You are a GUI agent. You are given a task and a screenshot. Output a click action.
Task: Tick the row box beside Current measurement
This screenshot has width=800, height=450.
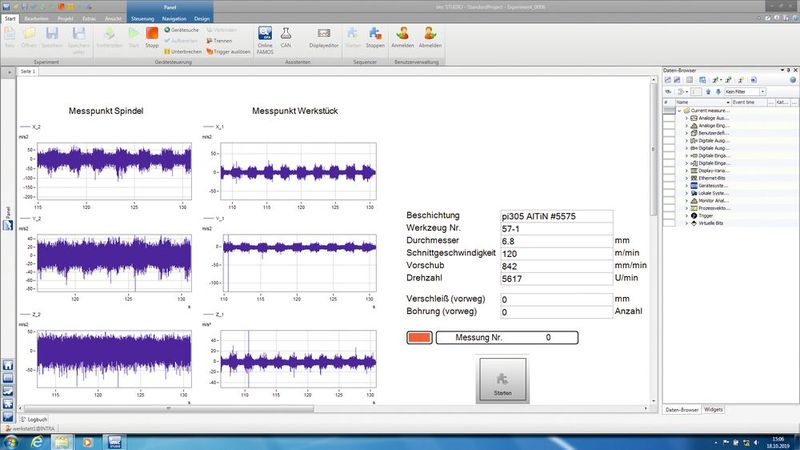pos(669,110)
